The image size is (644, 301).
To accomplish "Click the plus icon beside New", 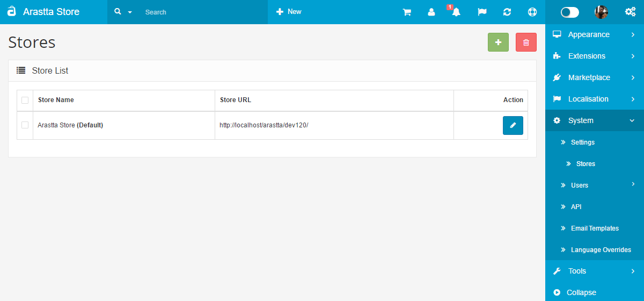I will pyautogui.click(x=280, y=12).
